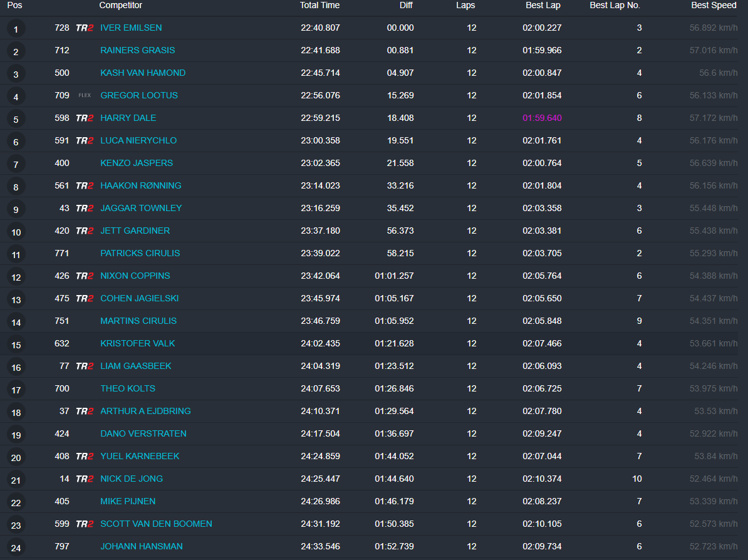View Kristofer Valk's competitor details
The width and height of the screenshot is (748, 560).
137,343
